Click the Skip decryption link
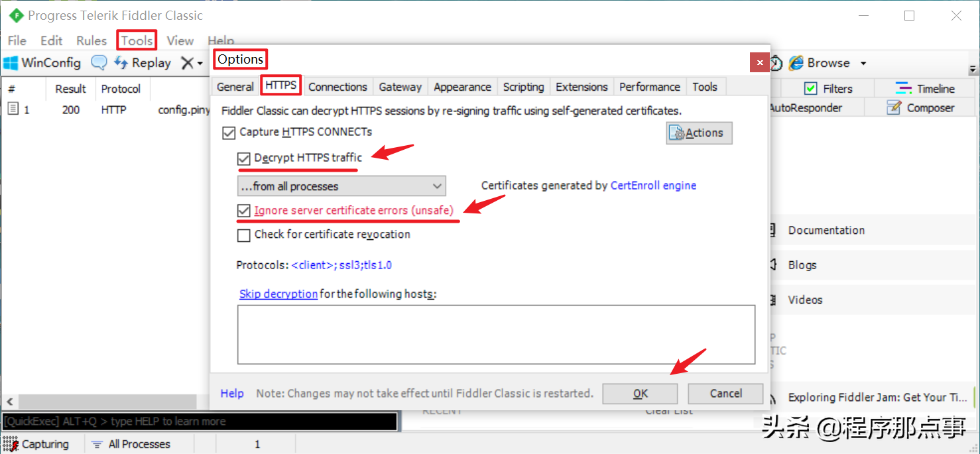This screenshot has width=980, height=454. click(x=278, y=294)
